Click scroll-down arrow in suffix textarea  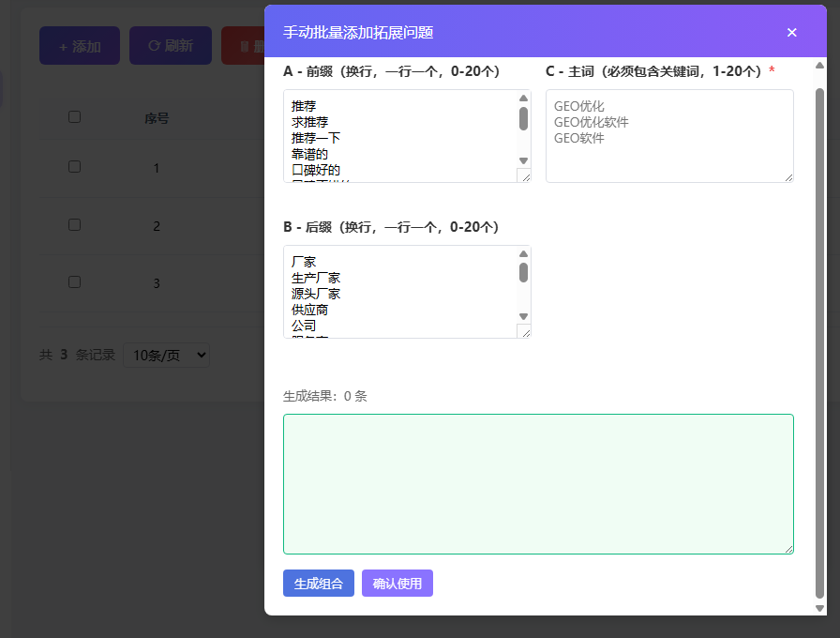(523, 317)
